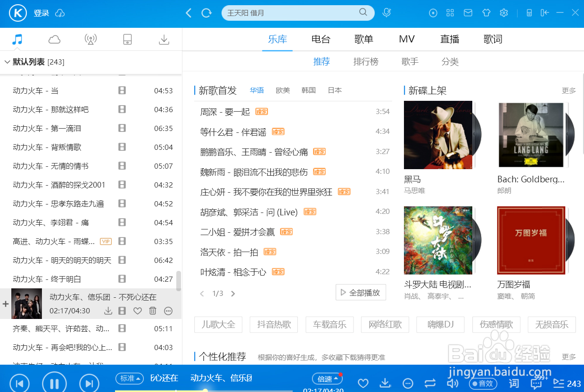
Task: Click the song progress bar handle
Action: (205, 391)
